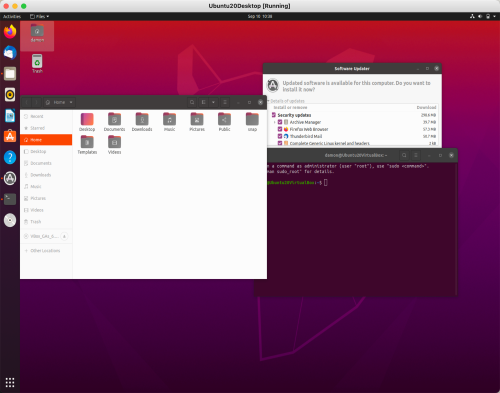Launch Firefox from the Ubuntu dock
The width and height of the screenshot is (500, 393).
click(x=10, y=32)
